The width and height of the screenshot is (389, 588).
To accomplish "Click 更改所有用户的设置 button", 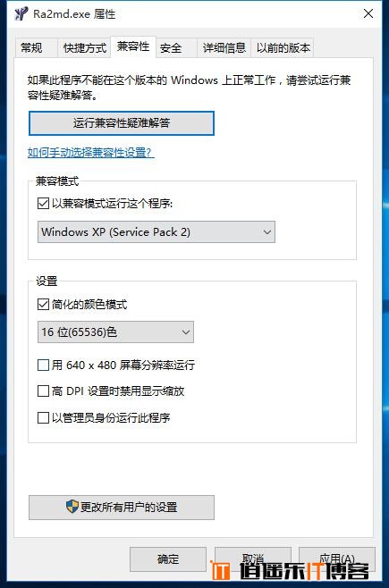I will click(122, 508).
